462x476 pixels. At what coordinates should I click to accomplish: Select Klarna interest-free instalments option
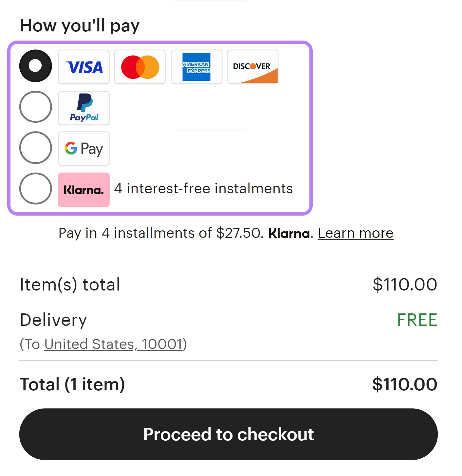[x=35, y=189]
